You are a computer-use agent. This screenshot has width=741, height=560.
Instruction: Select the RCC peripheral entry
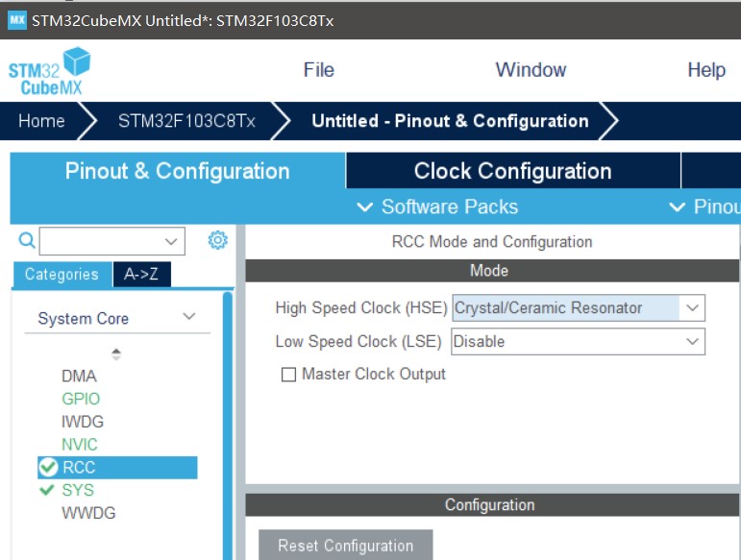(117, 468)
